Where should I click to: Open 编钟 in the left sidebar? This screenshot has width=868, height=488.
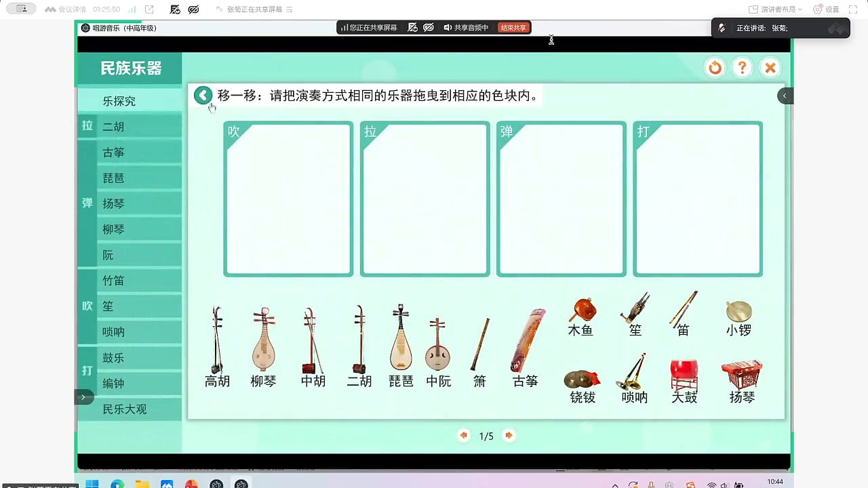tap(139, 384)
